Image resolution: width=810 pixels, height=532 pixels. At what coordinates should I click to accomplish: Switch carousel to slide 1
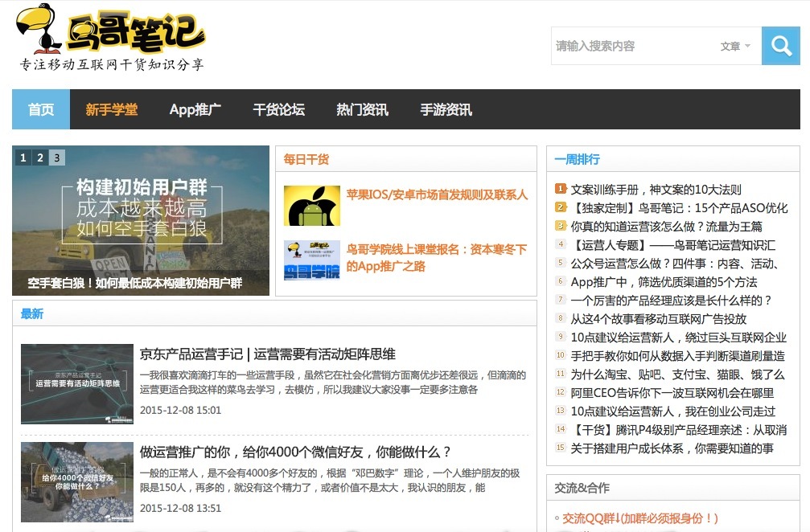pyautogui.click(x=23, y=158)
